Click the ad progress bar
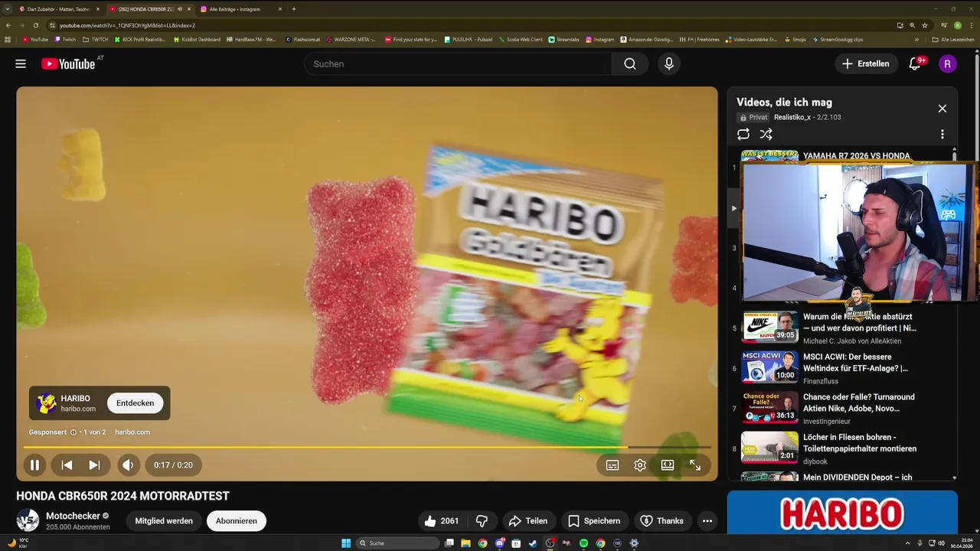The width and height of the screenshot is (980, 551). [367, 447]
